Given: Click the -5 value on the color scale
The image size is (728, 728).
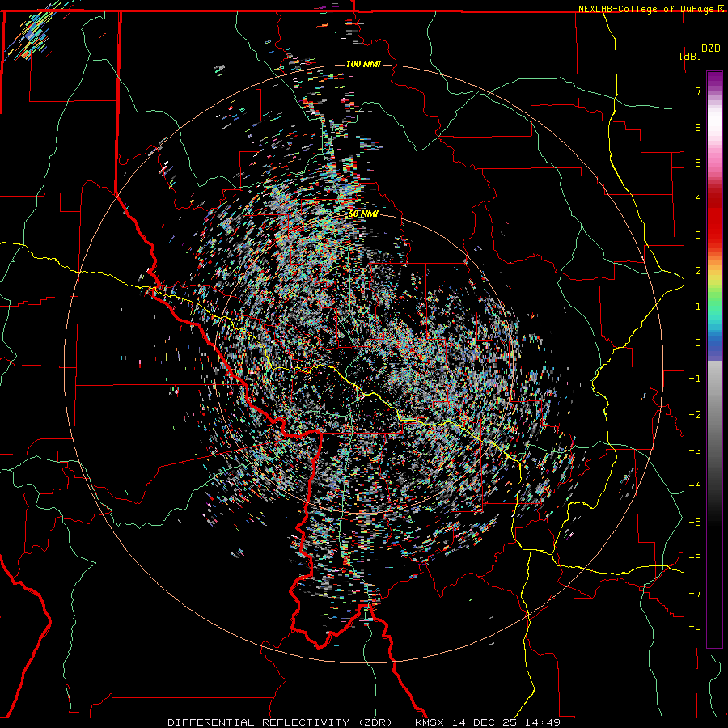Looking at the screenshot, I should [x=695, y=523].
